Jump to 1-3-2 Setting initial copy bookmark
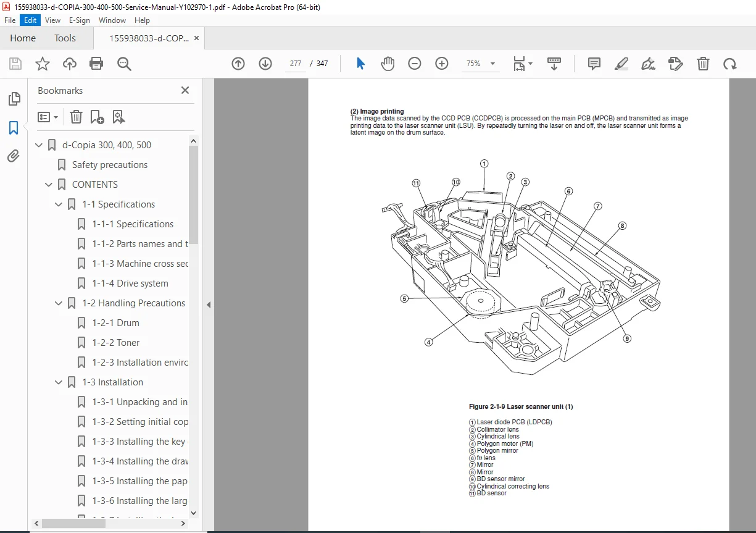This screenshot has width=756, height=533. coord(140,422)
